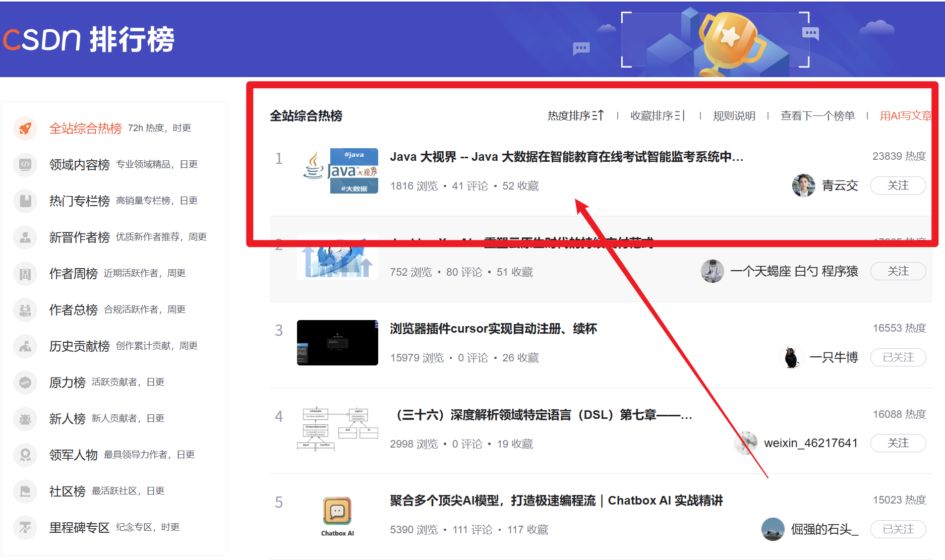
Task: Click 16088 热度 value
Action: point(899,414)
